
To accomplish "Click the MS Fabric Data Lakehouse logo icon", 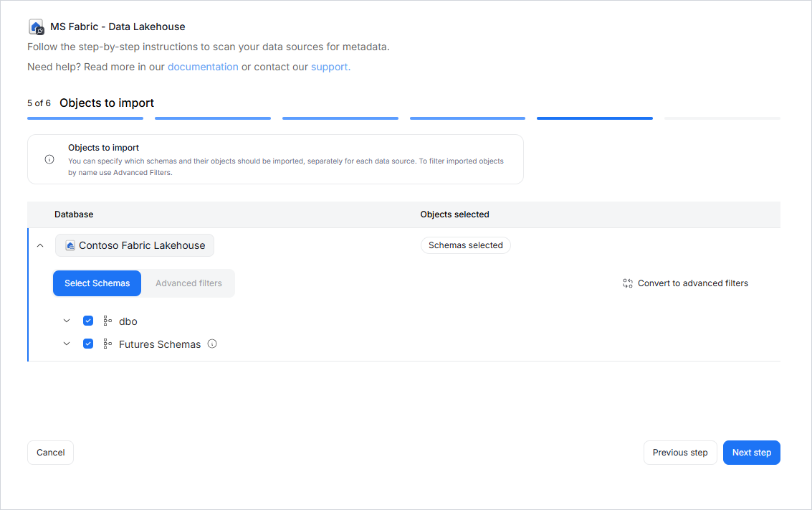I will point(36,27).
